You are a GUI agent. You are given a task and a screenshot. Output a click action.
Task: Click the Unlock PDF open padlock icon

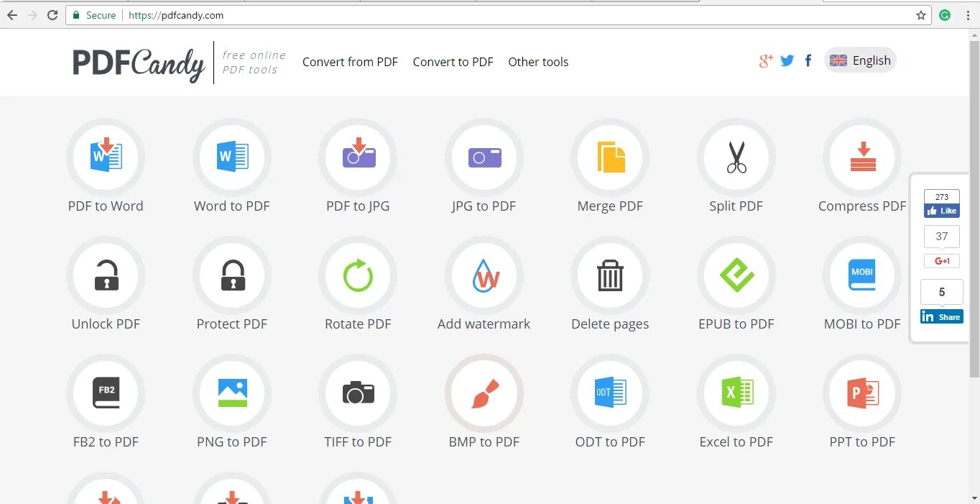(106, 275)
